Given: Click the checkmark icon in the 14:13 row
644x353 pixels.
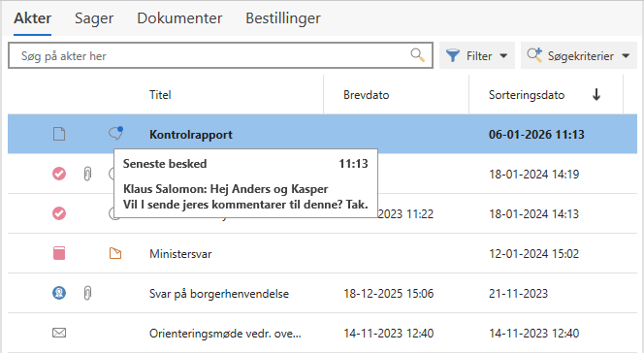Looking at the screenshot, I should (x=59, y=213).
